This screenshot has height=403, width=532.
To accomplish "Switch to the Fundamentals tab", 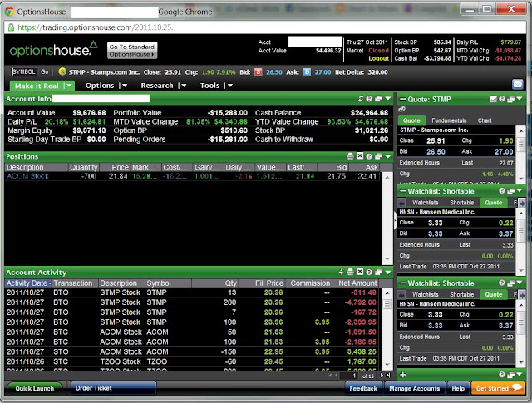I will (449, 120).
